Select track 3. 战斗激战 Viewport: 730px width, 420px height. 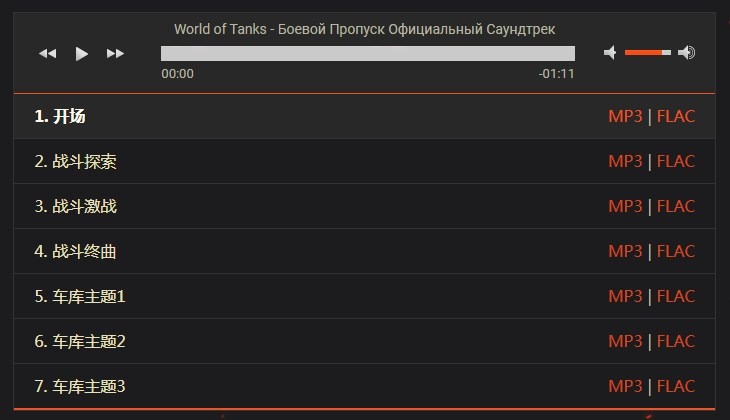click(75, 206)
